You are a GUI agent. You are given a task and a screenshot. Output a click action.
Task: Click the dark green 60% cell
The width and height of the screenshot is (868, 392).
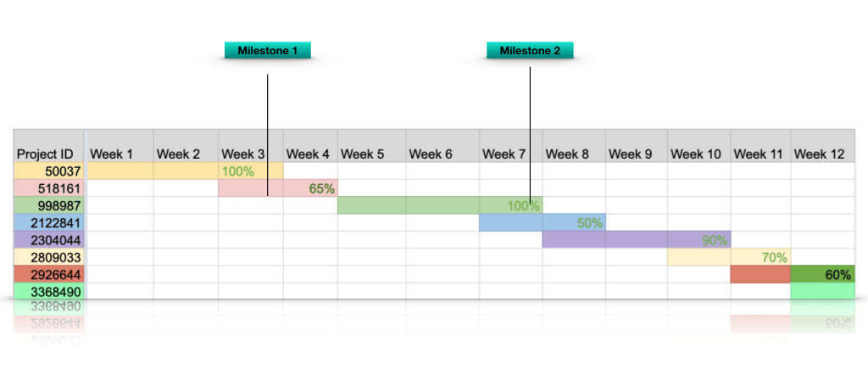click(x=822, y=273)
